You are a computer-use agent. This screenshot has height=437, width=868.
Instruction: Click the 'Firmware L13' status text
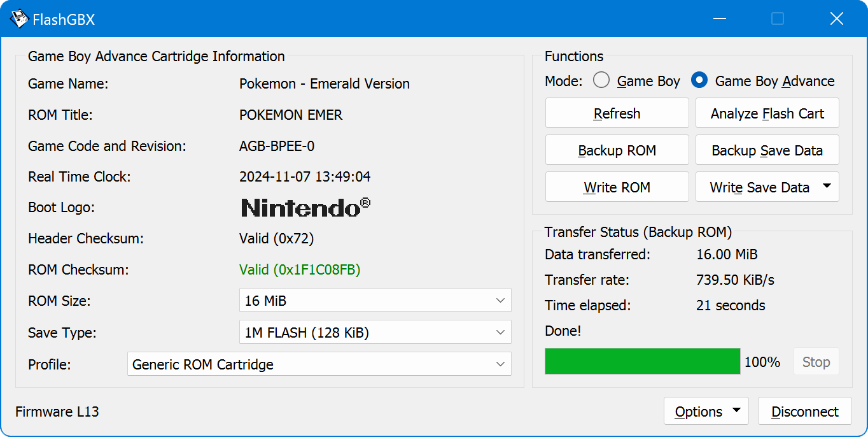[x=57, y=412]
